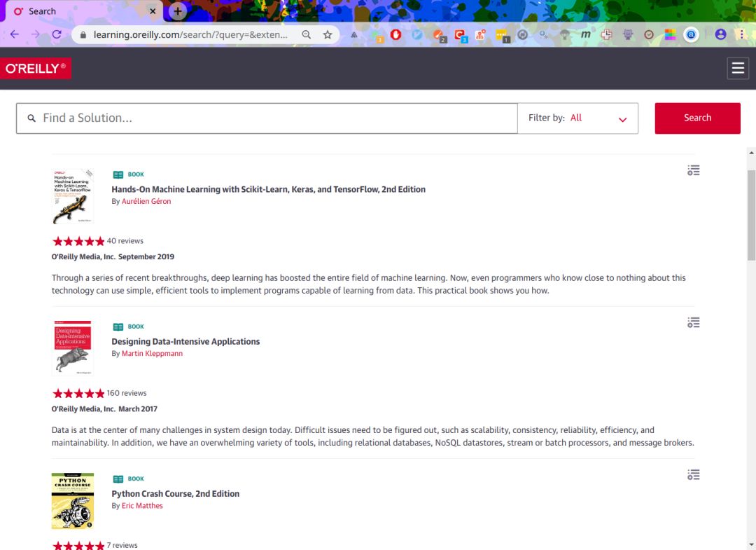The width and height of the screenshot is (756, 550).
Task: Click the gray triangle extension icon
Action: pos(354,34)
